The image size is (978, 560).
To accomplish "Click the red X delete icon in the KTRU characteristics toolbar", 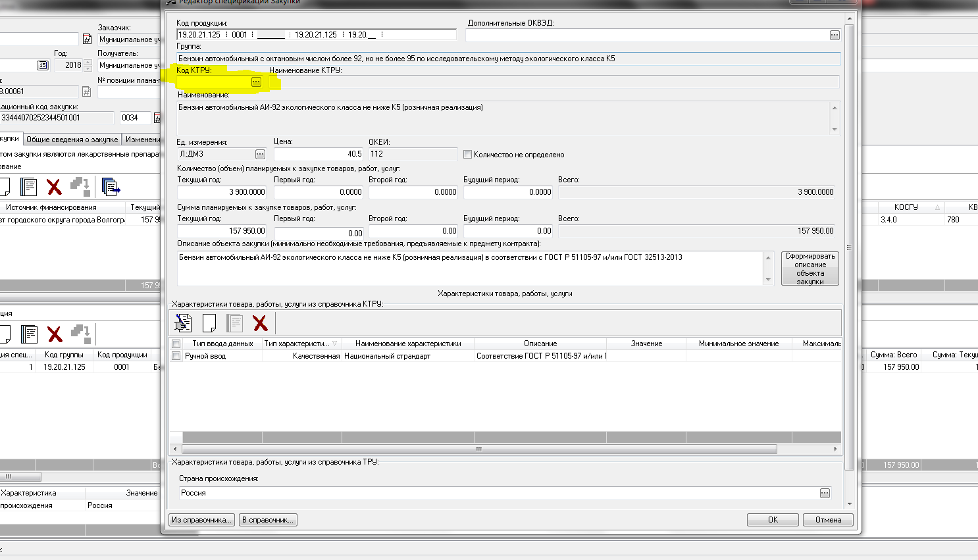I will pos(260,323).
